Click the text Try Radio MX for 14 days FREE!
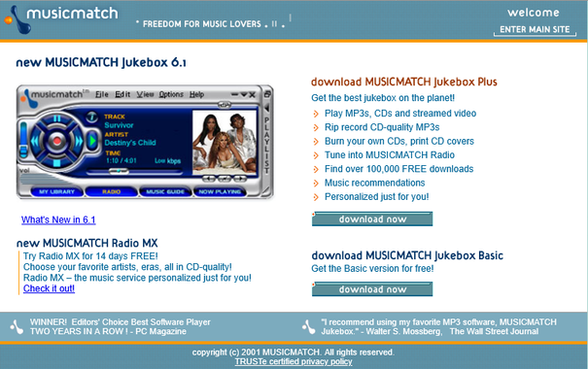 pos(90,256)
